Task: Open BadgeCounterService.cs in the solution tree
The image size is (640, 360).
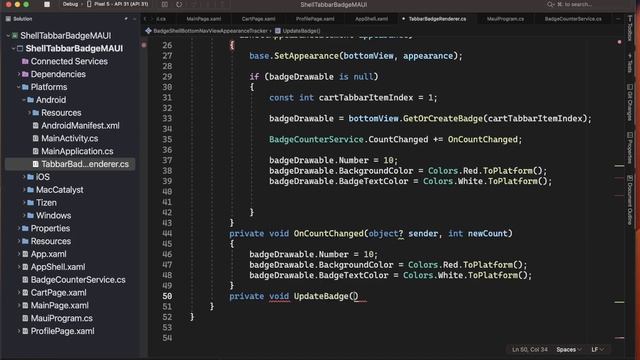Action: [78, 280]
